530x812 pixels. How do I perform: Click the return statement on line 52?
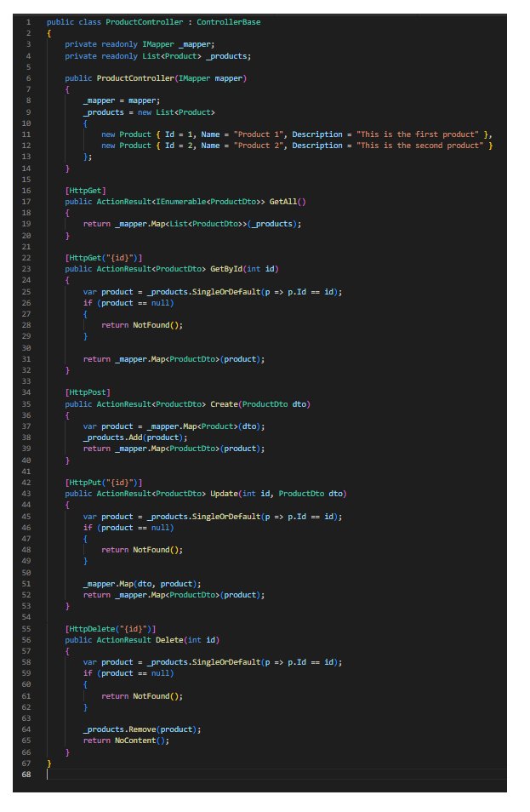(x=174, y=595)
